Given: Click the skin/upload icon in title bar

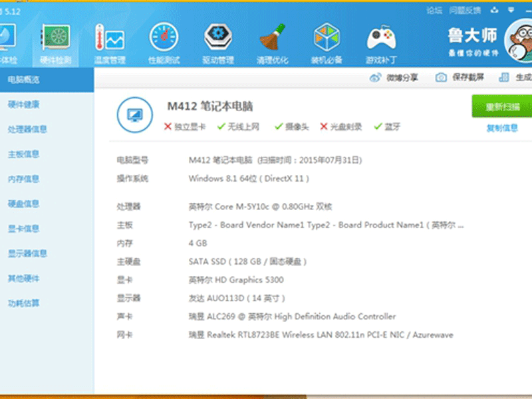Looking at the screenshot, I should (x=494, y=10).
